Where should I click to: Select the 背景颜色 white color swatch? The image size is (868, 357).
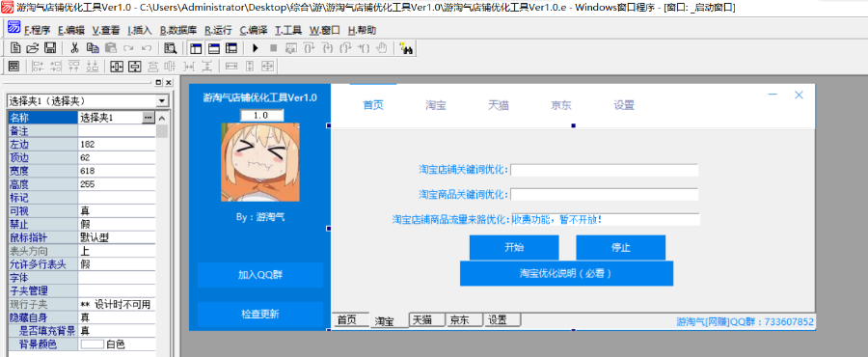pos(93,344)
